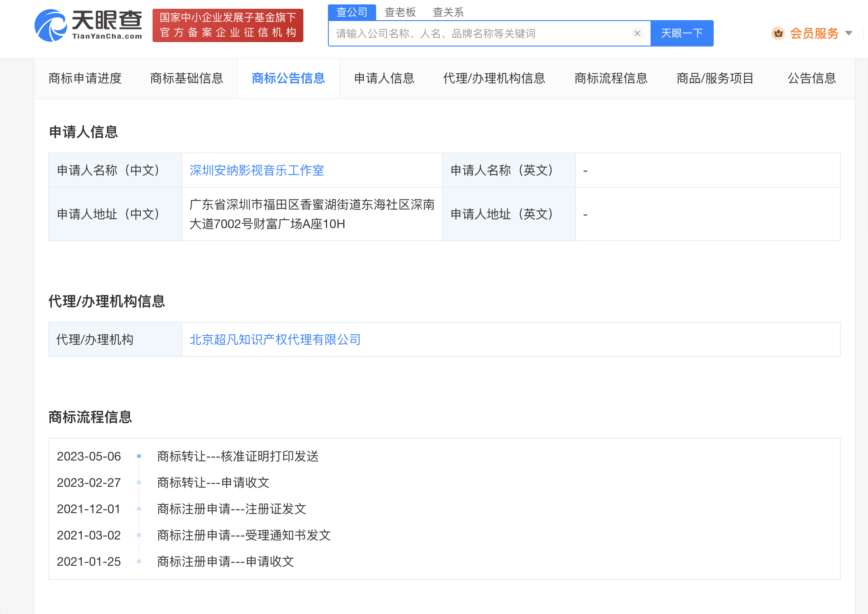868x614 pixels.
Task: Open 北京超凡知识产权代理有限公司 agency link
Action: tap(275, 339)
